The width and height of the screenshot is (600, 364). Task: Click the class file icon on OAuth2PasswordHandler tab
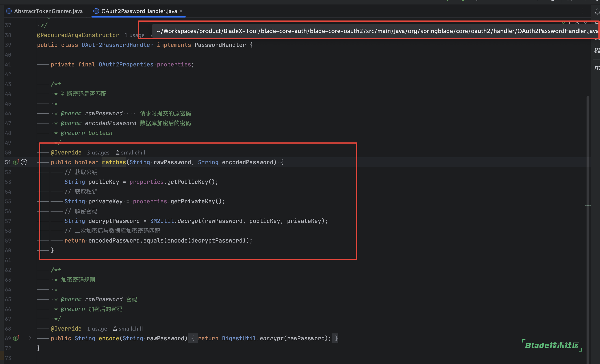pyautogui.click(x=96, y=11)
